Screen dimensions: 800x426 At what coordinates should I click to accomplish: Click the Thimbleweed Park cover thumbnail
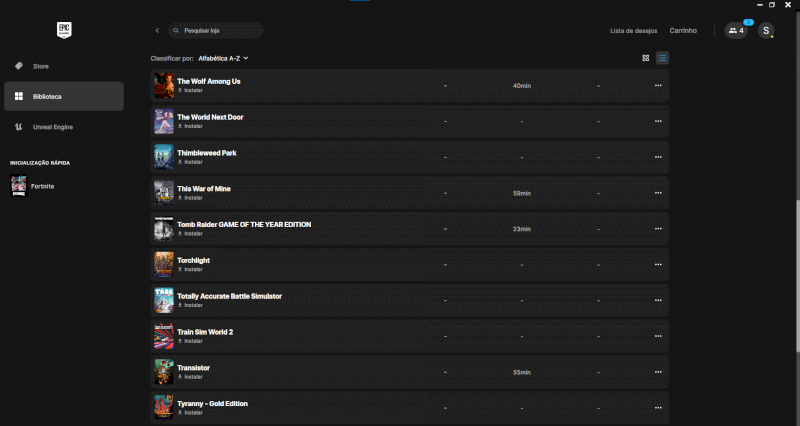[163, 157]
